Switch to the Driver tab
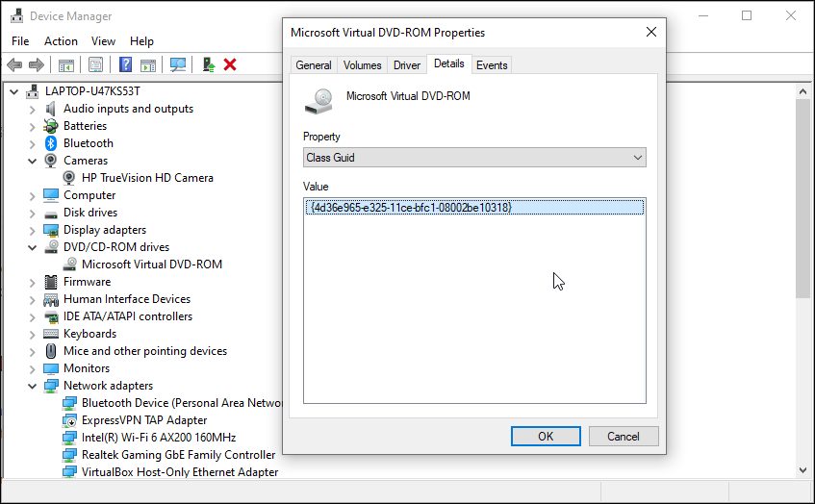Screen dimensions: 815x504 click(x=407, y=65)
